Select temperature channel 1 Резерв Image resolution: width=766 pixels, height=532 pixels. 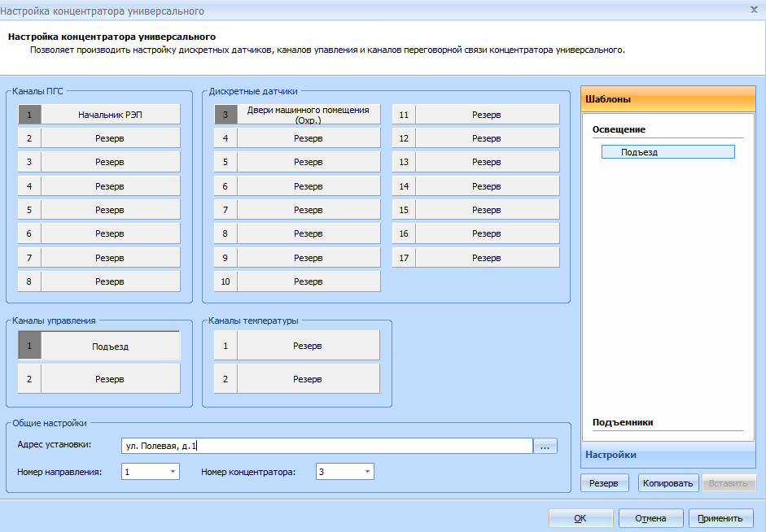coord(308,346)
